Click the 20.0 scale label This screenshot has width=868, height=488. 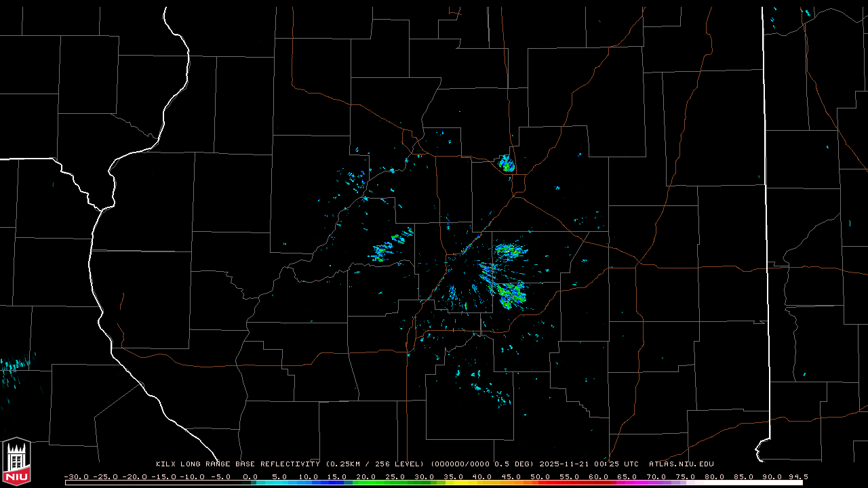(x=367, y=476)
